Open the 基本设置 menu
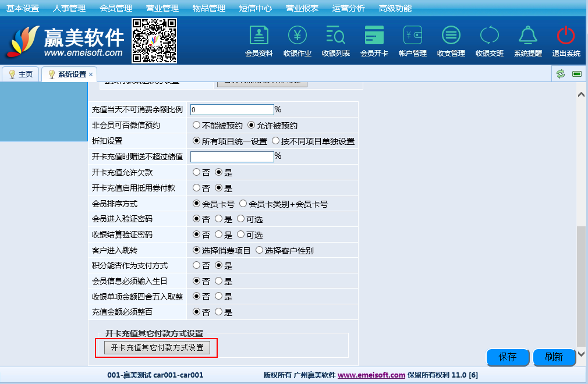Image resolution: width=588 pixels, height=384 pixels. 23,8
